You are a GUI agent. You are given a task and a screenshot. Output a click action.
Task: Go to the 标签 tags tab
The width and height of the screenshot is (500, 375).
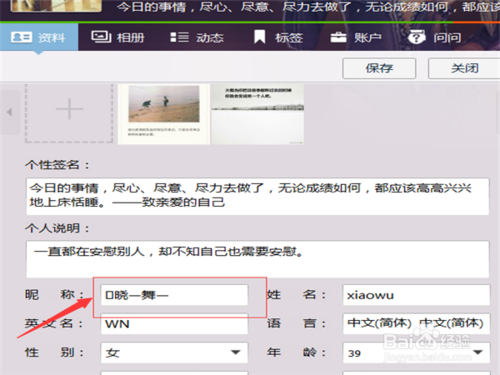278,37
